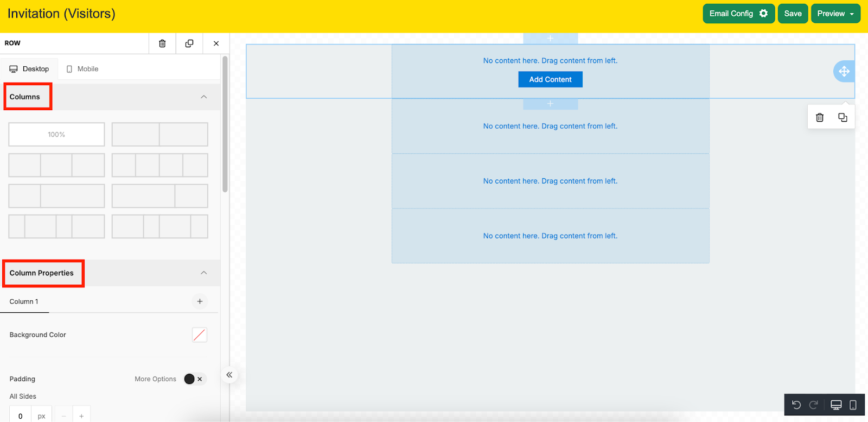Screen dimensions: 868x422
Task: Click the move handle on the selected row
Action: pos(844,71)
